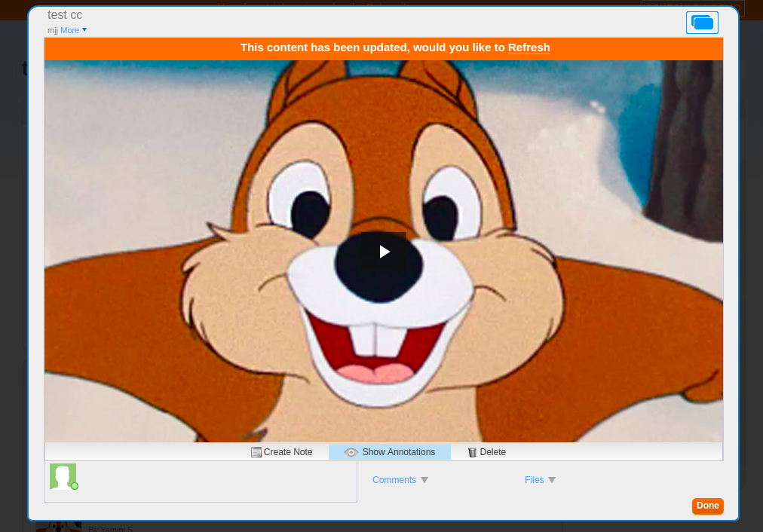
Task: Expand the Files section arrow
Action: pyautogui.click(x=552, y=480)
